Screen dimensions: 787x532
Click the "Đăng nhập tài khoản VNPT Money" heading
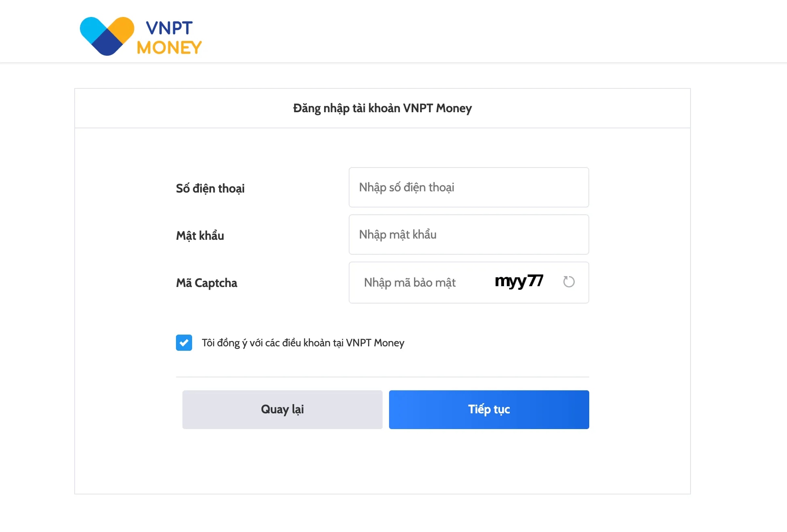coord(382,108)
